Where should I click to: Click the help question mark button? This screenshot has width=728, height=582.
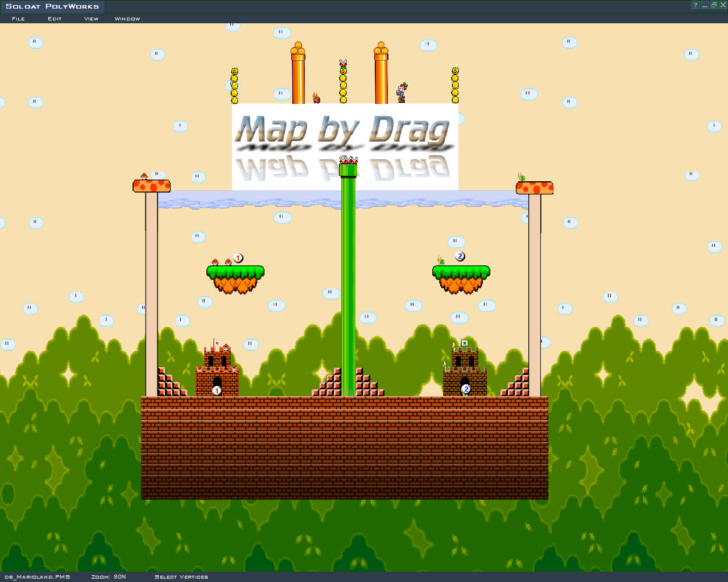pos(695,6)
